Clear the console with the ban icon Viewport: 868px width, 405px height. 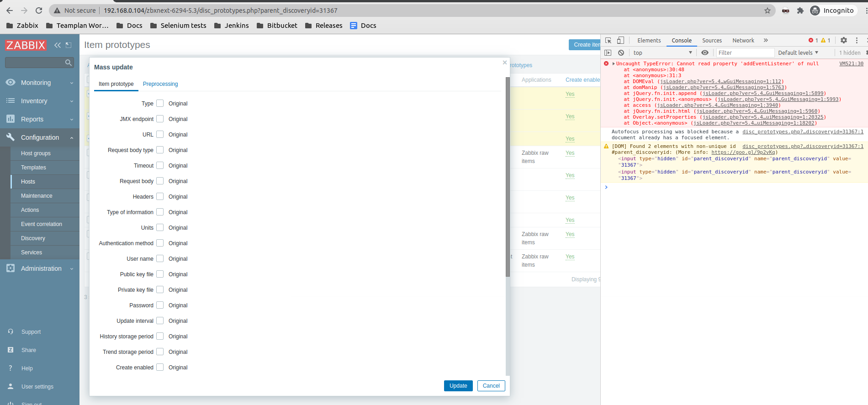tap(621, 53)
